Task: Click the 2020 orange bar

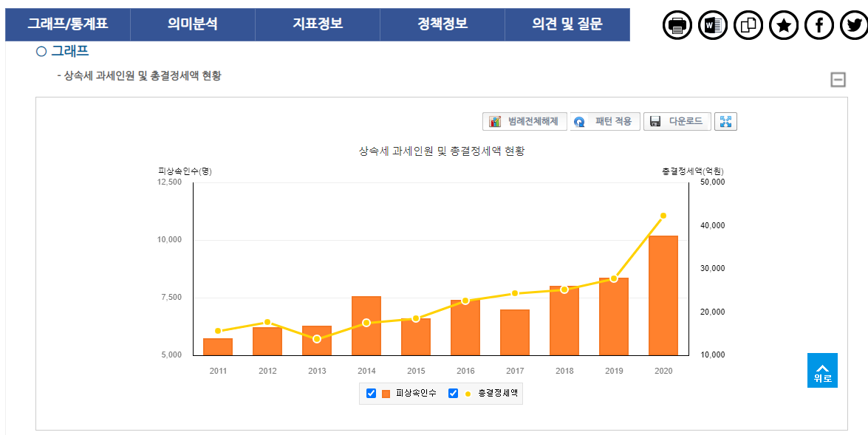Action: click(663, 295)
